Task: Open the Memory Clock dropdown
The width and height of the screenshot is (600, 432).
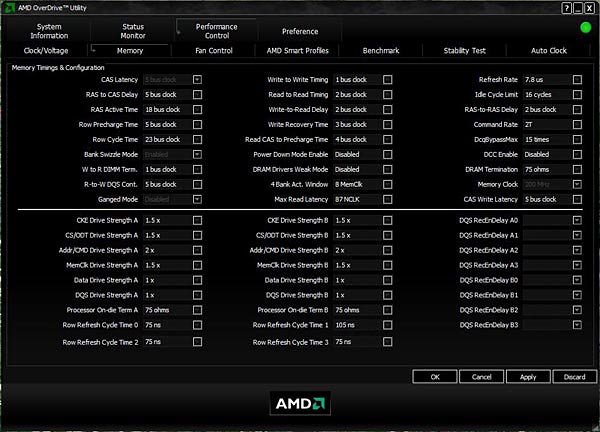Action: 577,184
